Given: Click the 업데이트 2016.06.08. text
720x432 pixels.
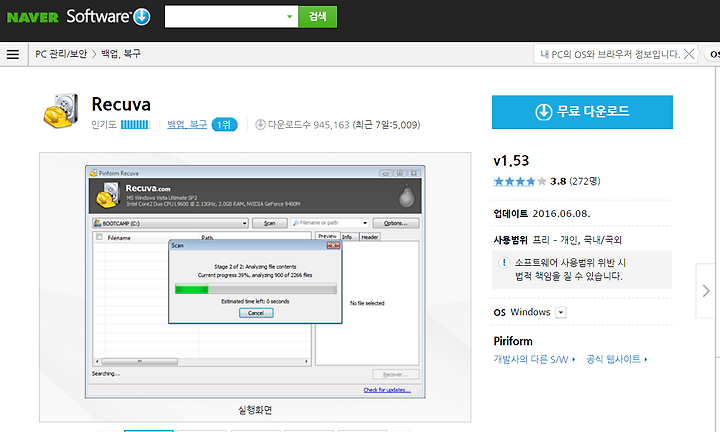Looking at the screenshot, I should pos(542,213).
